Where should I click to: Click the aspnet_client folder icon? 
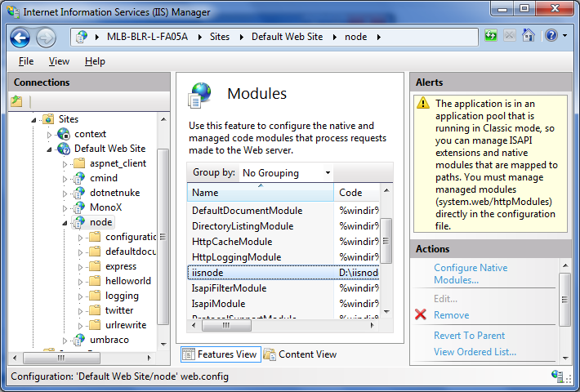click(79, 163)
